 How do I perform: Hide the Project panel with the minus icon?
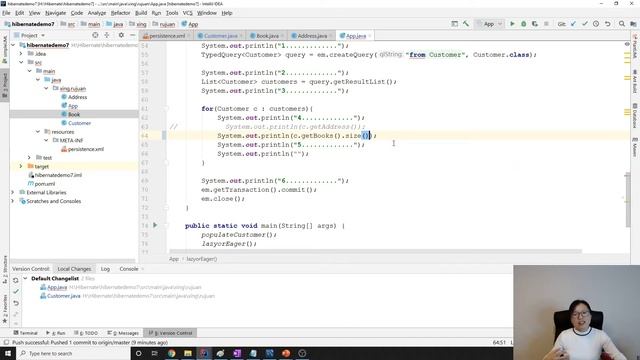pos(133,36)
